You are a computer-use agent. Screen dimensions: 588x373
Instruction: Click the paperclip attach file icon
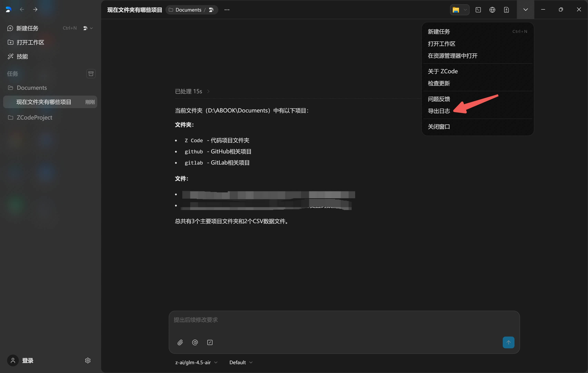coord(180,342)
